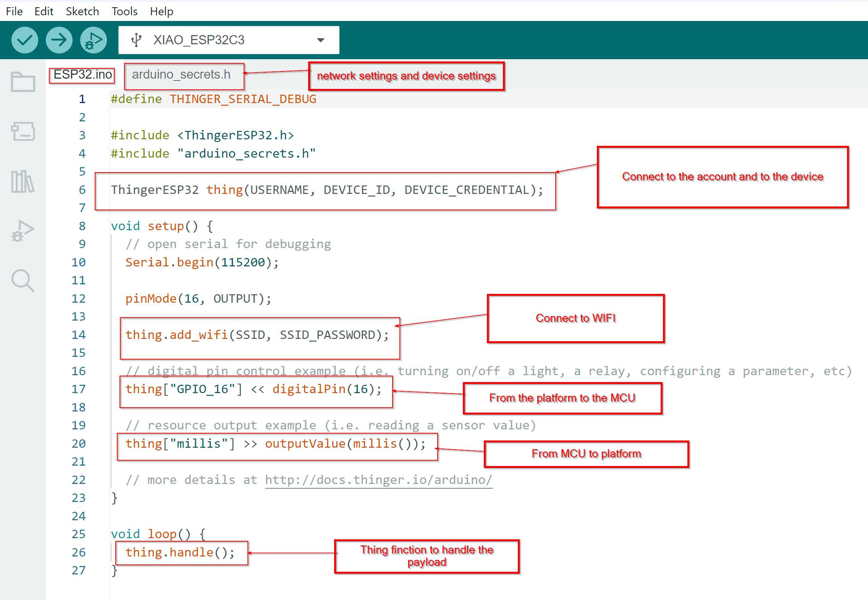Click on <ThingerESP32.h> include text
The width and height of the screenshot is (868, 600).
point(236,135)
